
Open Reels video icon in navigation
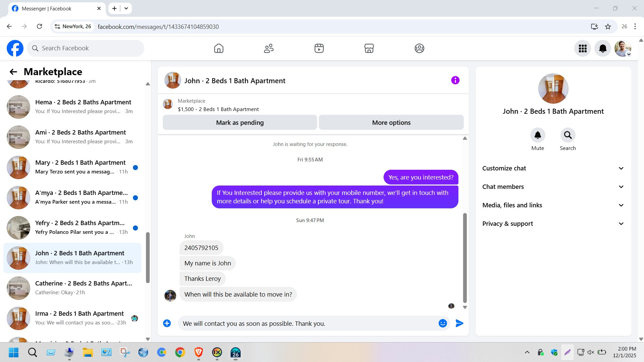pyautogui.click(x=319, y=48)
